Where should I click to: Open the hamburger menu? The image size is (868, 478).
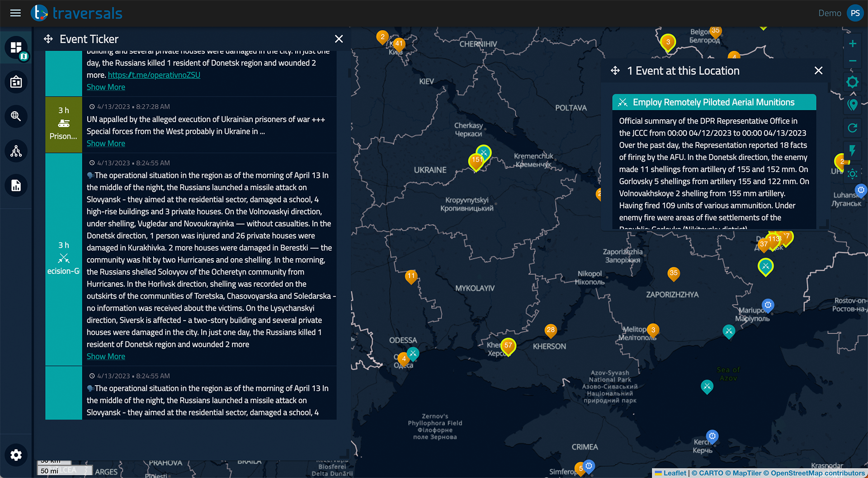(x=15, y=13)
